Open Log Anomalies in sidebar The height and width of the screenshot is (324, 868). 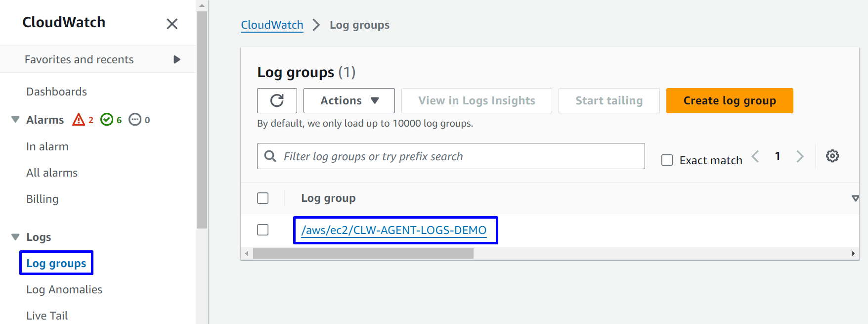(x=64, y=289)
